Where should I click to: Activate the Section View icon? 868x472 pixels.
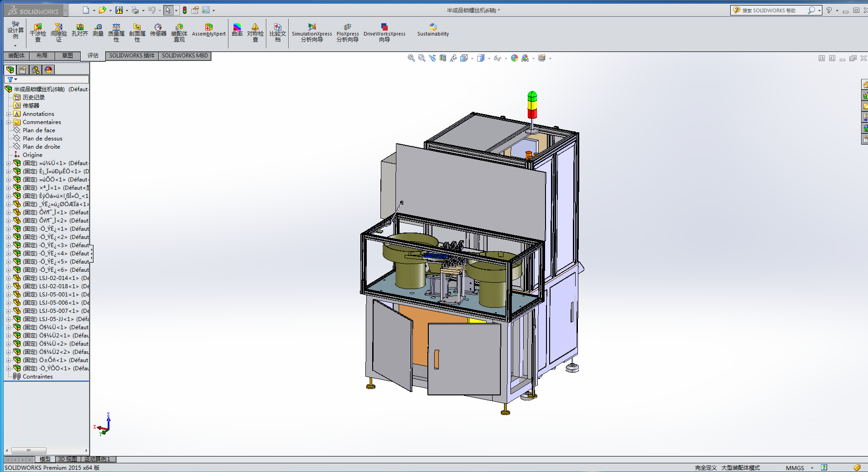point(442,58)
